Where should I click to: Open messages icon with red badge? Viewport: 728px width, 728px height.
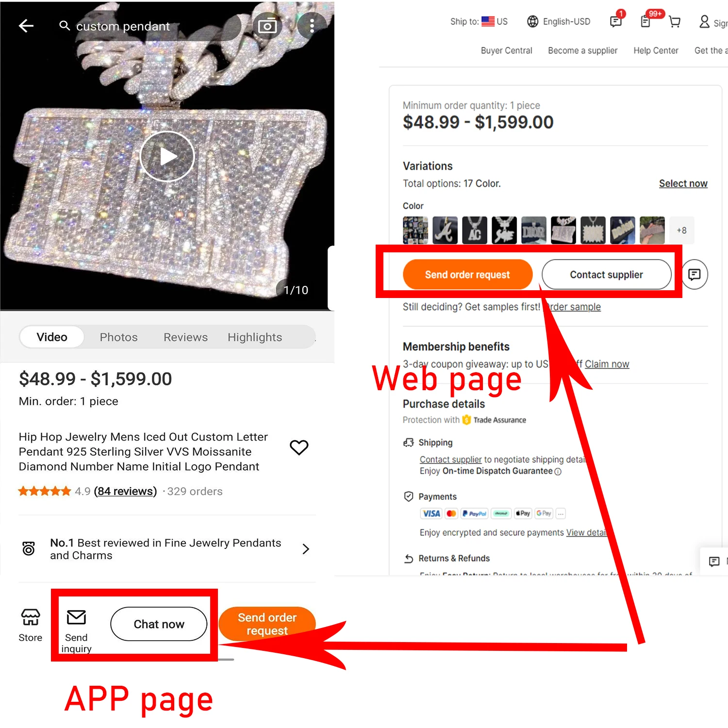pos(617,20)
